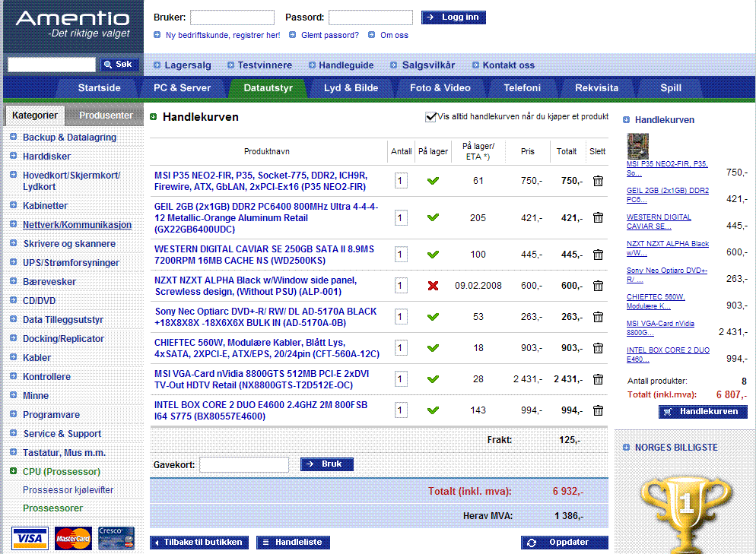Remove GEIL 2GB DDR2 item via trash icon
The image size is (756, 554).
click(x=598, y=218)
